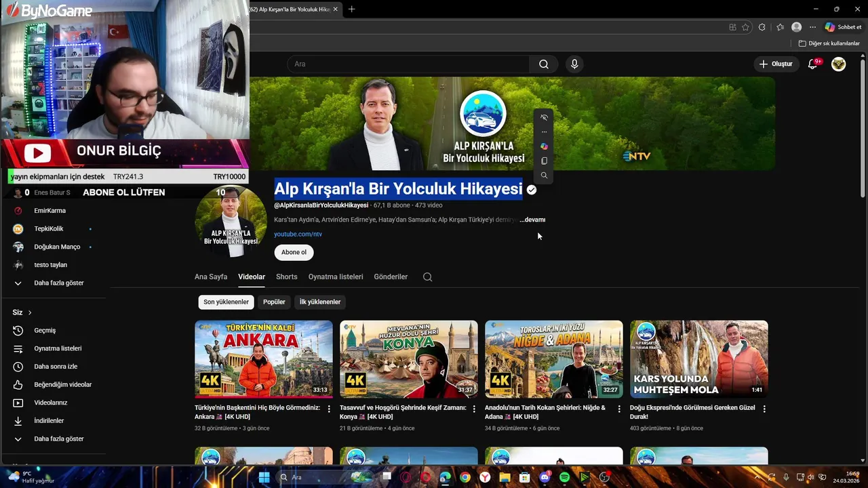
Task: Open Diğer sık kullanılanlar bookmarks folder
Action: click(x=829, y=43)
